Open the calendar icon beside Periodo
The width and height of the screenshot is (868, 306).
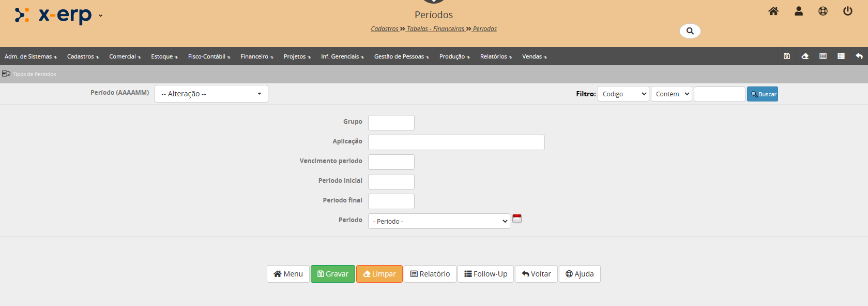point(517,219)
